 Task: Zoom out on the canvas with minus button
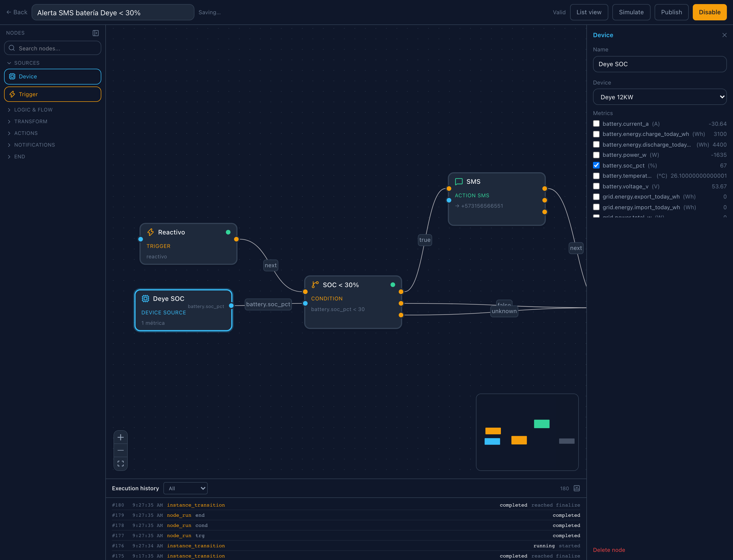click(x=121, y=450)
